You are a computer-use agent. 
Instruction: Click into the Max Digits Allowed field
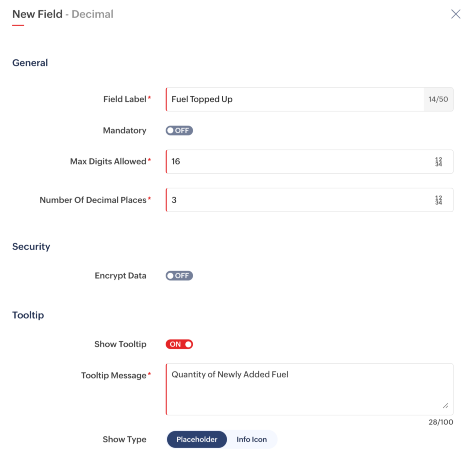pos(309,161)
